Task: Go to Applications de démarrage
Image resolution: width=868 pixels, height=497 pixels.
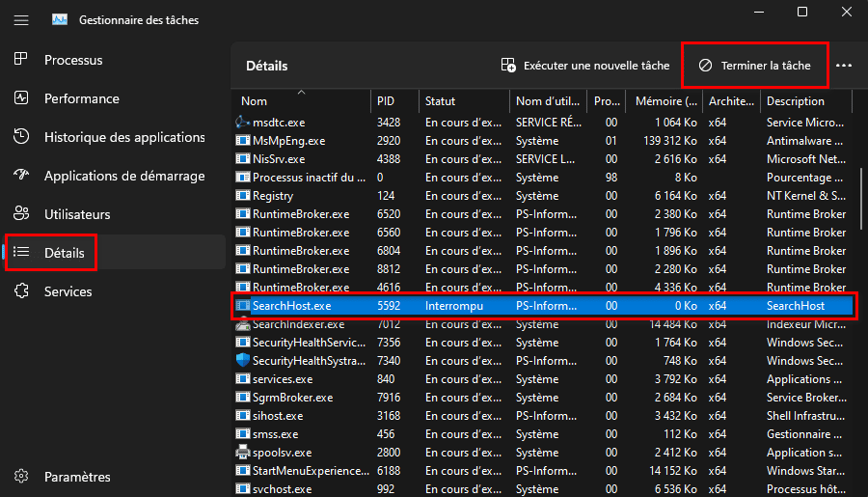Action: [x=115, y=176]
